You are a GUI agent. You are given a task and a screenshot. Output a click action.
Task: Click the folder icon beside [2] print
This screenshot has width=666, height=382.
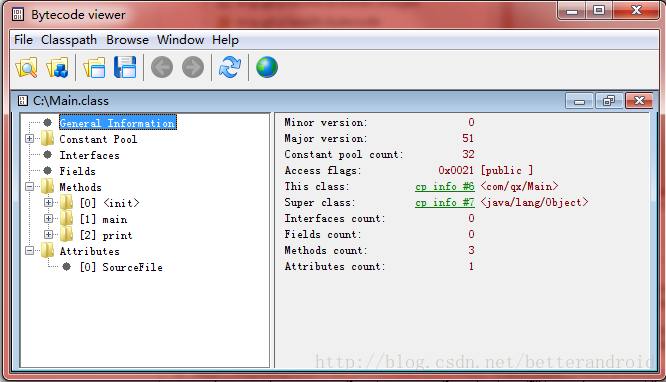[67, 235]
